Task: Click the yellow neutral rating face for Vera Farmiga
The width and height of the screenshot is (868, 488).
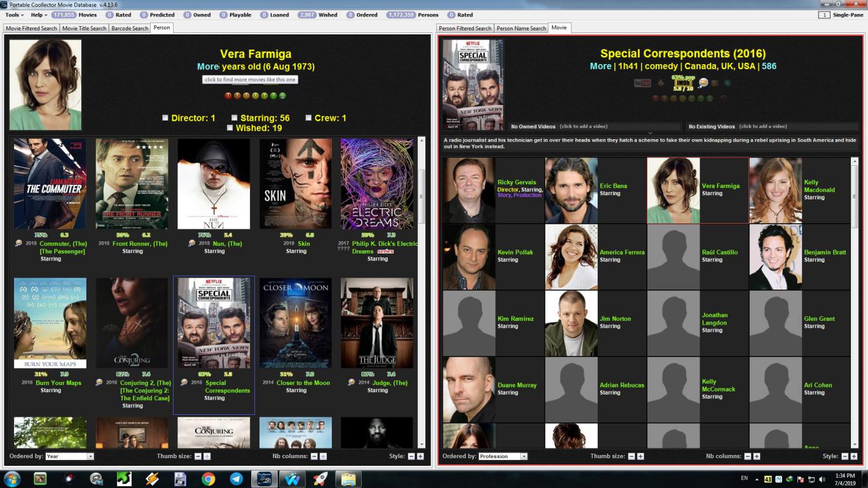Action: click(x=255, y=95)
